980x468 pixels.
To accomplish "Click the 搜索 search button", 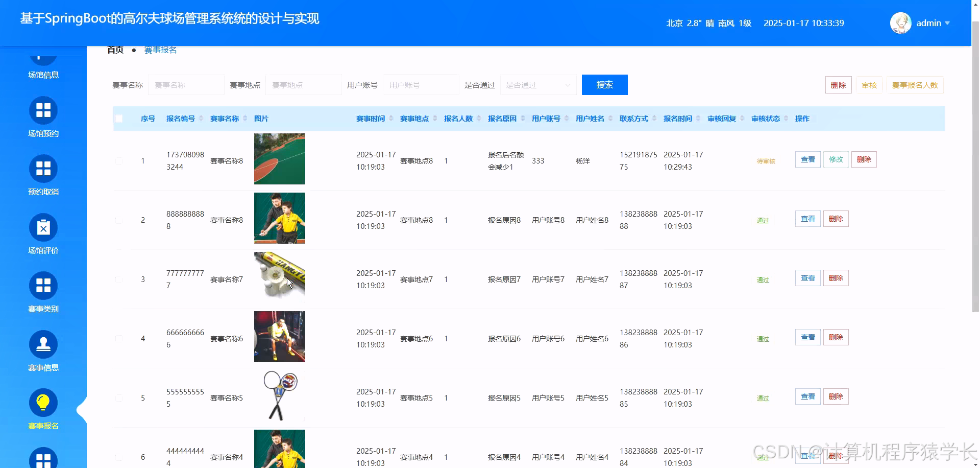I will pos(604,84).
